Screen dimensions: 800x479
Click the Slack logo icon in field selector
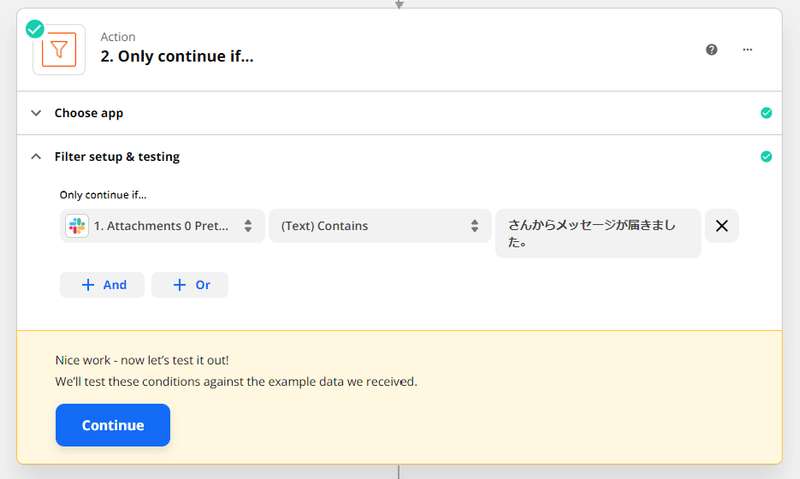(77, 226)
